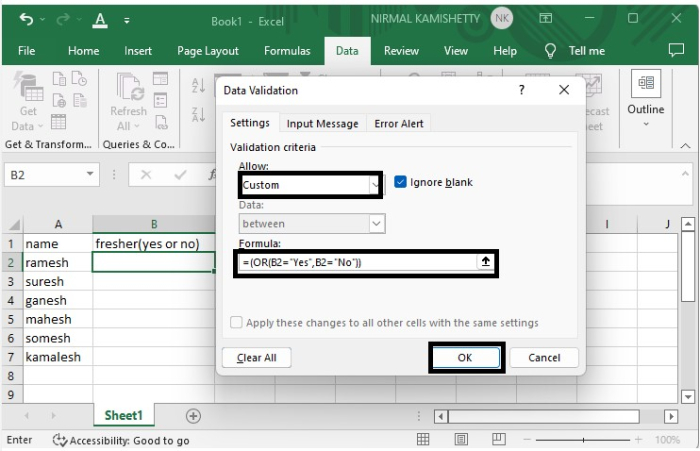
Task: Click the Tell me lightbulb icon
Action: 550,51
